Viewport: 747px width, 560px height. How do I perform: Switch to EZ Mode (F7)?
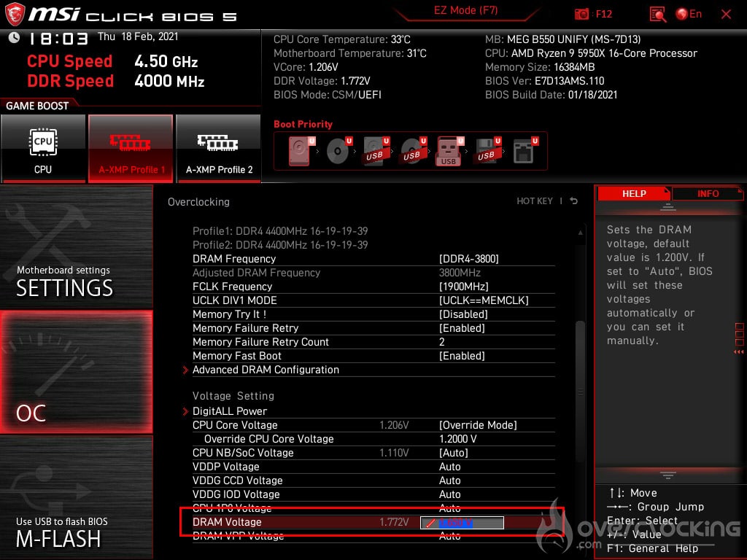pyautogui.click(x=465, y=10)
